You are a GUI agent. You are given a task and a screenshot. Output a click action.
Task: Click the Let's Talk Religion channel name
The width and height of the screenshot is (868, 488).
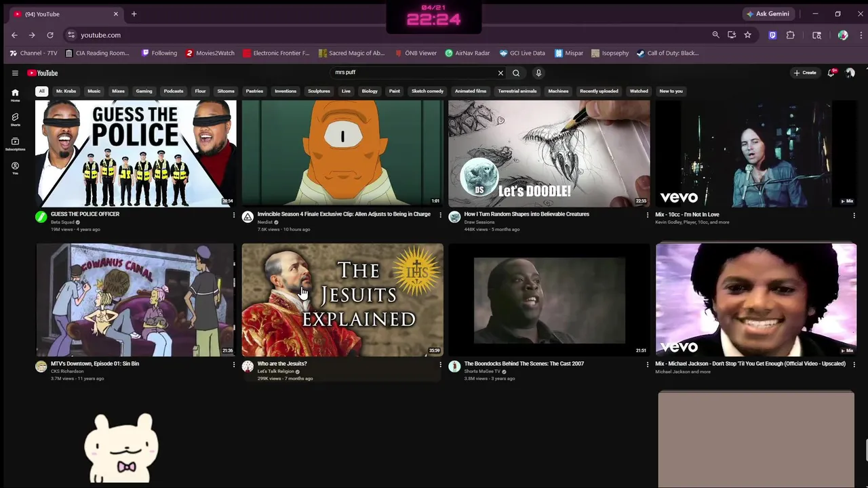point(276,371)
